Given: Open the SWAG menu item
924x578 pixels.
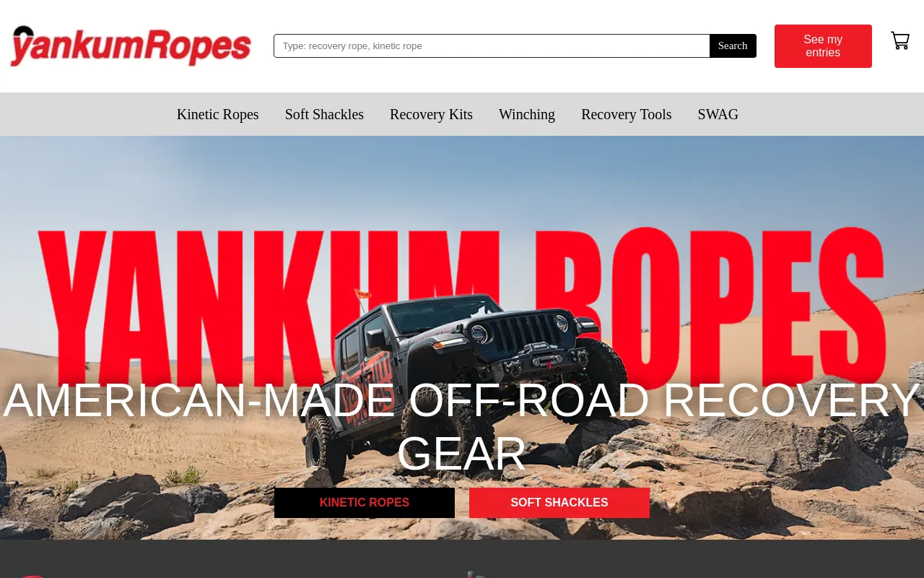Looking at the screenshot, I should pos(718,114).
